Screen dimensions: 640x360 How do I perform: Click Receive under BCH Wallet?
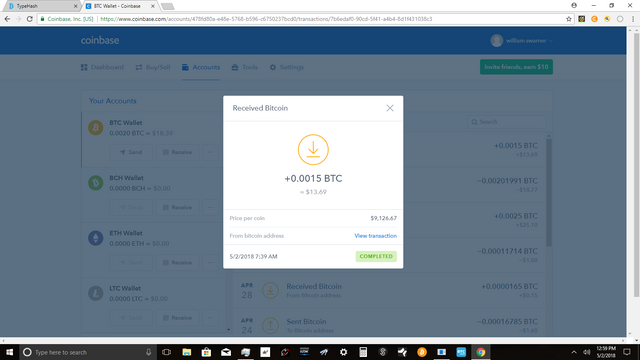[178, 207]
